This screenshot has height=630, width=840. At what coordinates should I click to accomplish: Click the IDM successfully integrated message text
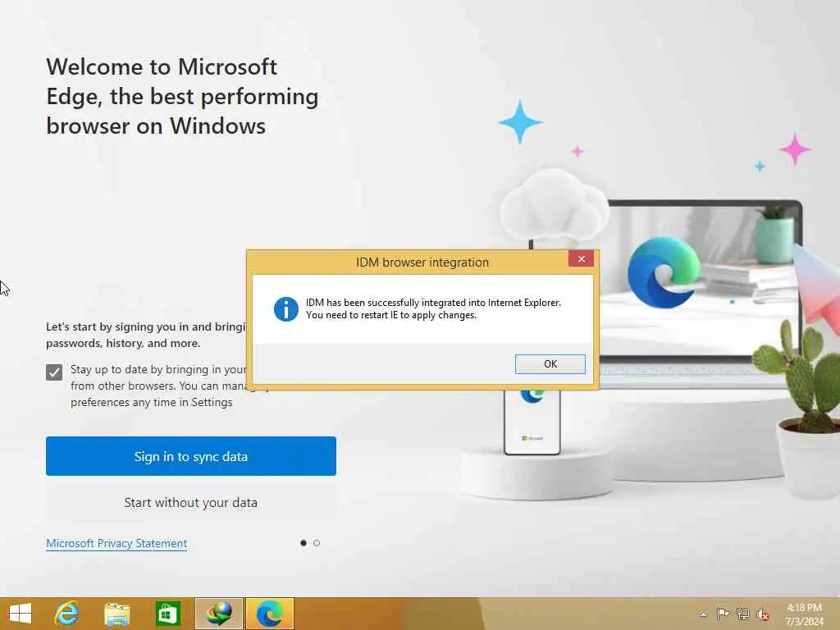click(433, 308)
